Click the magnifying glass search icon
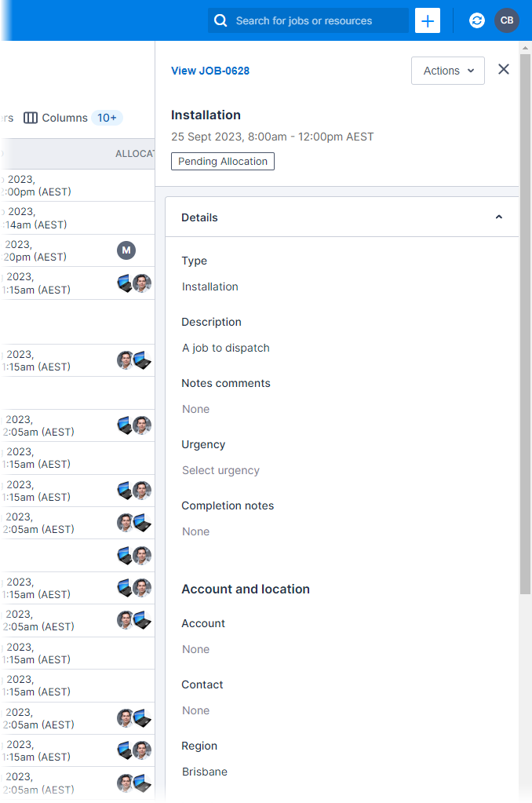This screenshot has width=532, height=803. (x=220, y=20)
